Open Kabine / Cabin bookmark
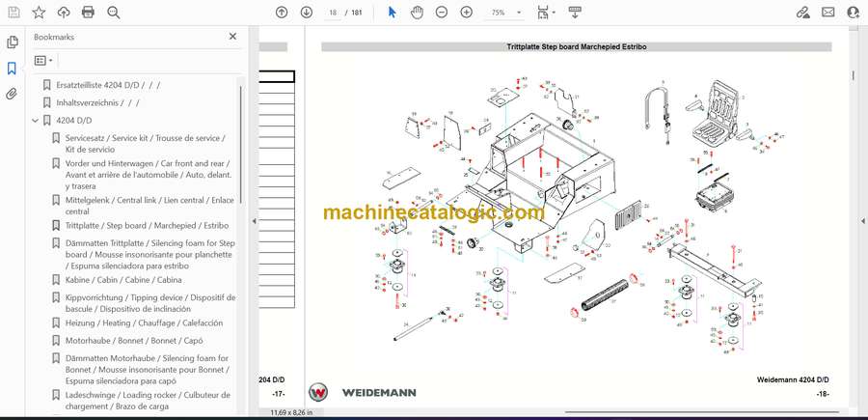Screen dimensions: 868x420 tap(123, 280)
